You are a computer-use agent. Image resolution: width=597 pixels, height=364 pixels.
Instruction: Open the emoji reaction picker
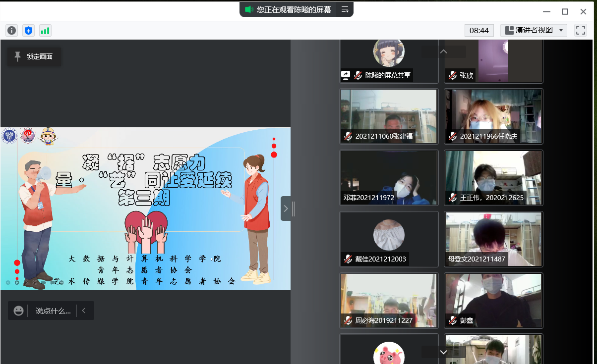(x=18, y=311)
